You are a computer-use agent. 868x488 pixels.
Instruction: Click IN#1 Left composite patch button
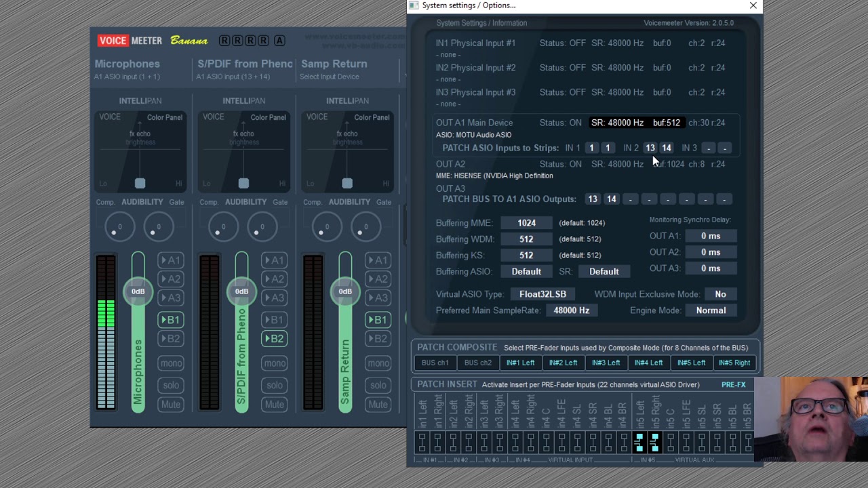[x=521, y=363]
